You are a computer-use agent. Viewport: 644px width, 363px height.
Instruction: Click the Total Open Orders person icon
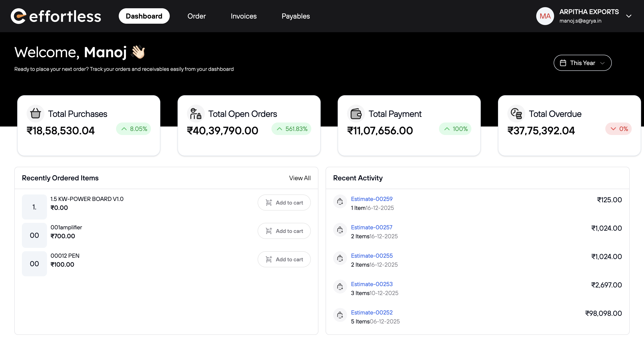(x=195, y=114)
